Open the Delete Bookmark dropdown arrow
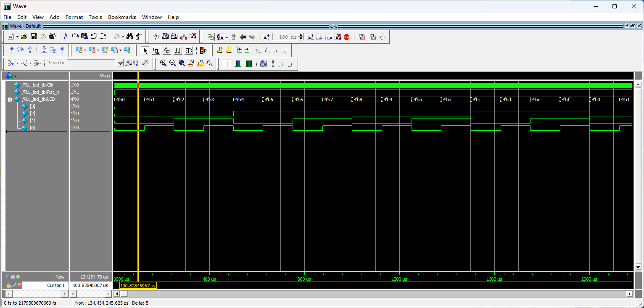Viewport: 644px width, 308px height. point(98,50)
